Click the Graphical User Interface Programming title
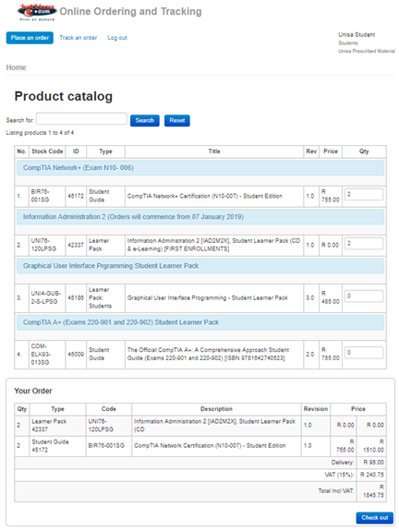Screen dimensions: 399x532 [x=207, y=298]
